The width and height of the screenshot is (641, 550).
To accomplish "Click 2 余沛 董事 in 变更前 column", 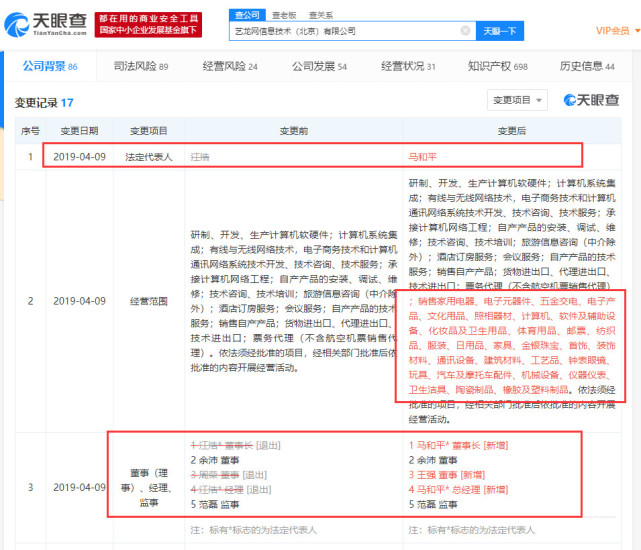I will (x=215, y=460).
